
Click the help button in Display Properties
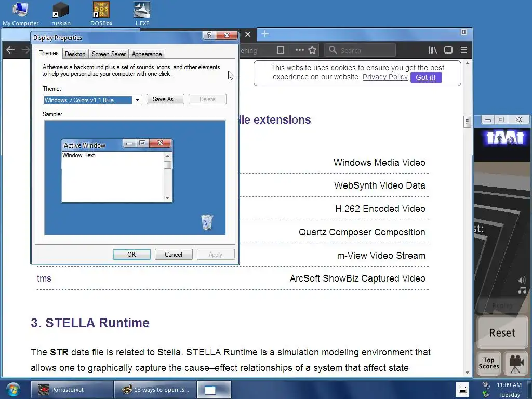(x=209, y=35)
